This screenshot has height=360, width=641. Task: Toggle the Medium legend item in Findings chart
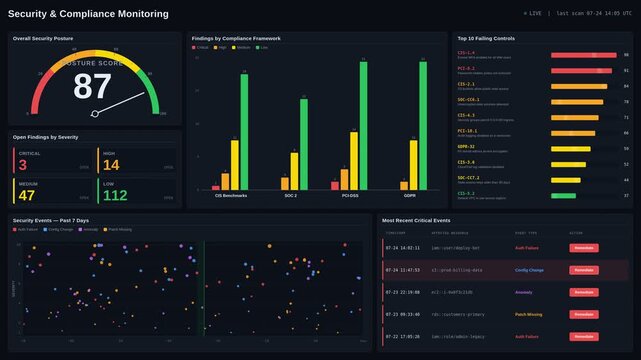(x=241, y=47)
